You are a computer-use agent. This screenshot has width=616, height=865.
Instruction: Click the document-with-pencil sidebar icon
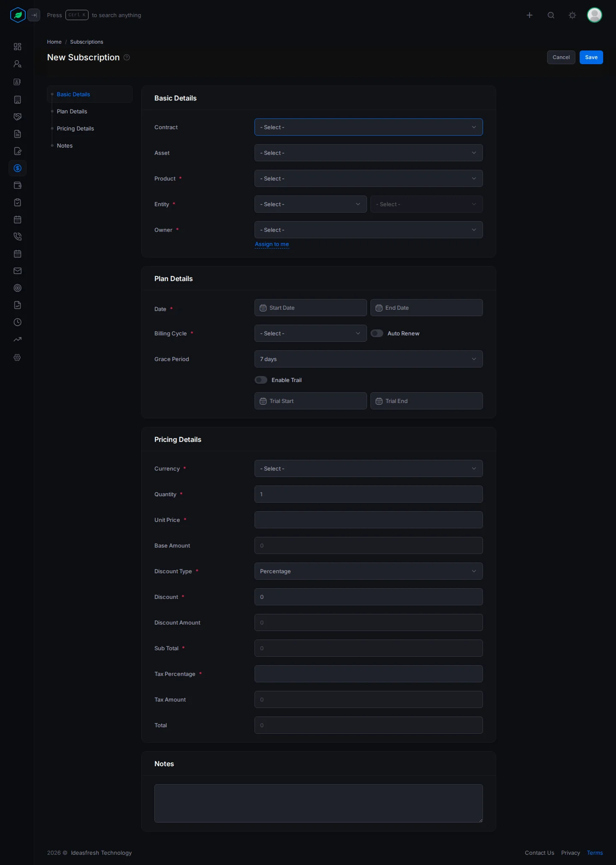coord(18,151)
